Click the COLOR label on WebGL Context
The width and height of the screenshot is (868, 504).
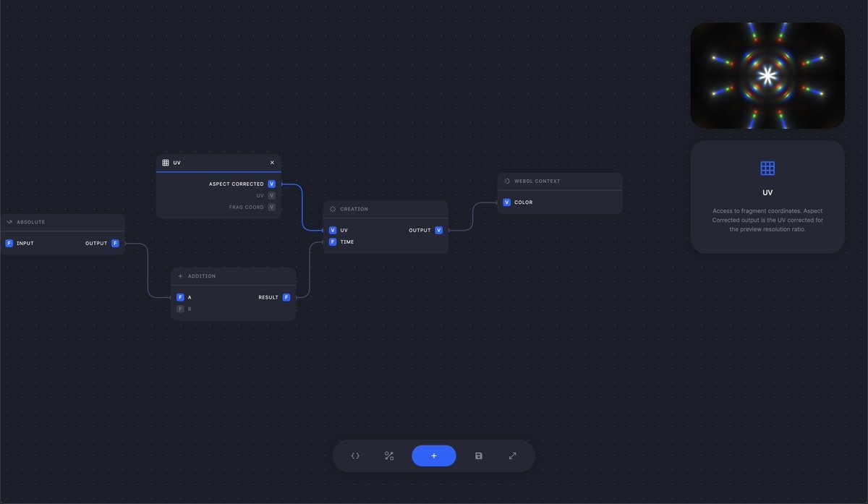coord(524,202)
